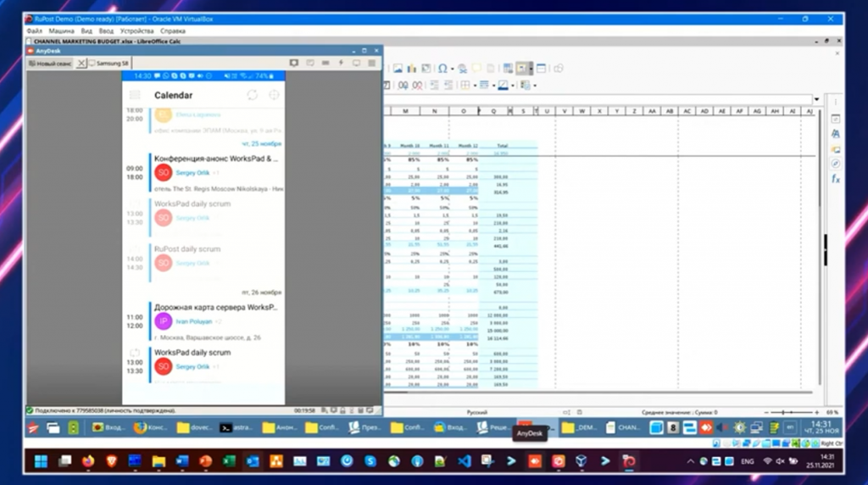Click the Insert Chart icon in Calc toolbar

coord(412,69)
